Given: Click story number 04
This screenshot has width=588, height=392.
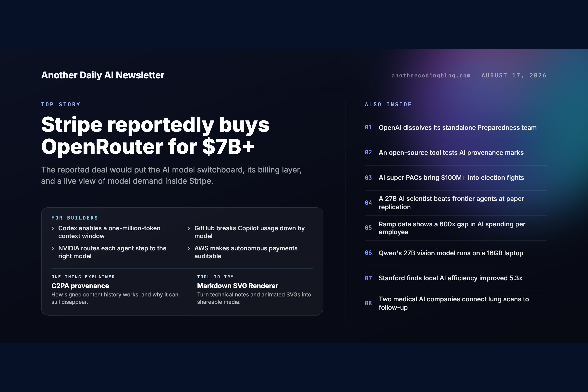Looking at the screenshot, I should [x=368, y=203].
